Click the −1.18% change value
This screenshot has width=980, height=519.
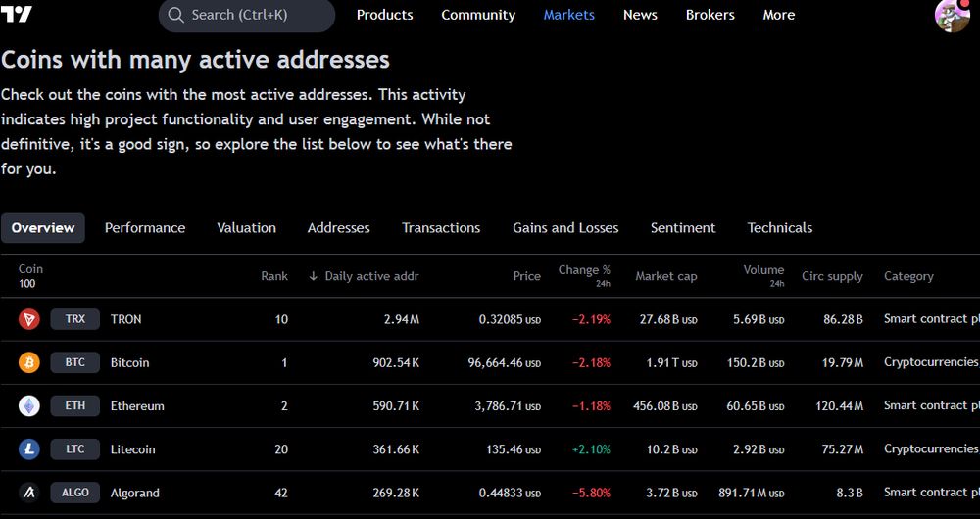pos(591,406)
